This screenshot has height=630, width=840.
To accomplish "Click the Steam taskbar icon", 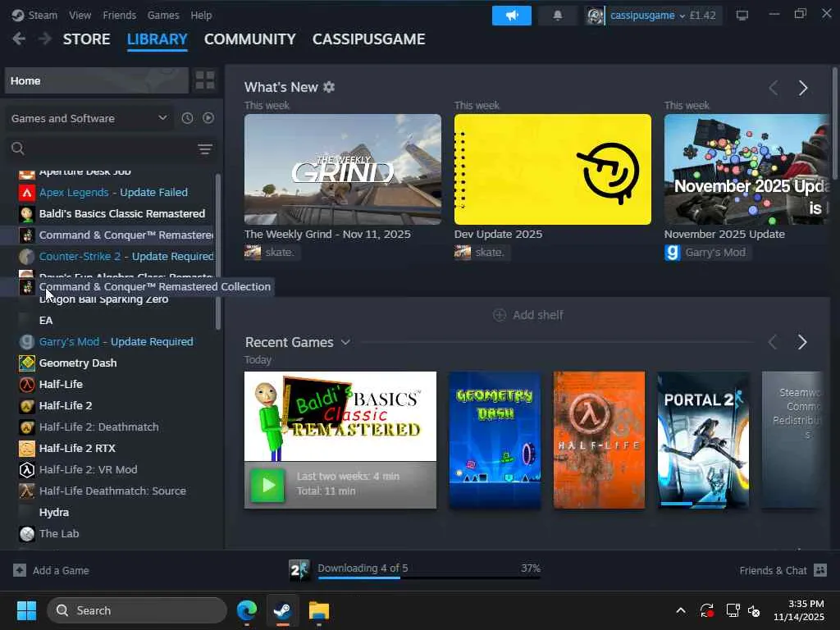I will pyautogui.click(x=282, y=610).
